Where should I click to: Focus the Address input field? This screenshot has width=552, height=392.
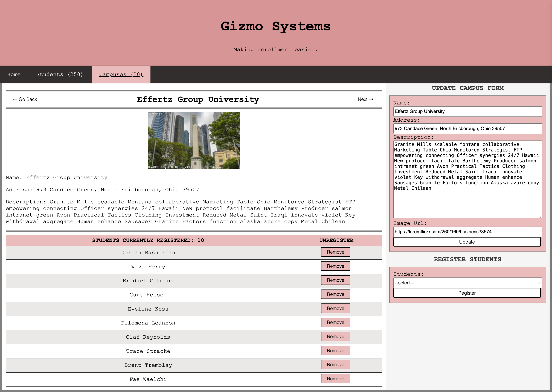pos(467,128)
